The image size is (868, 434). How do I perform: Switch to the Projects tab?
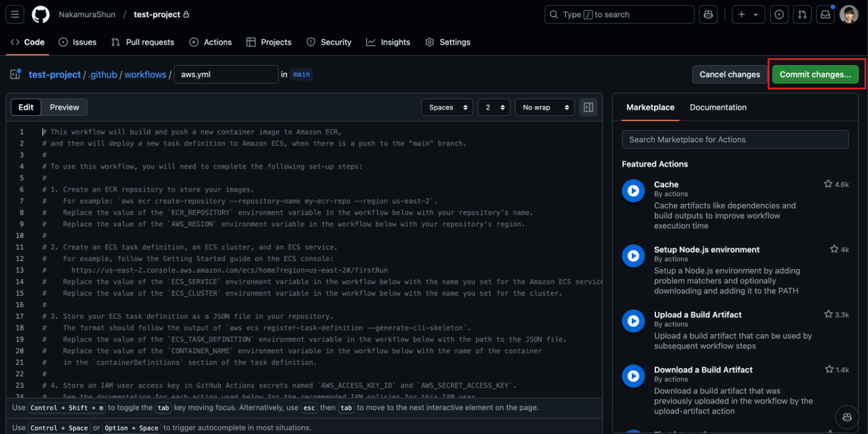268,42
